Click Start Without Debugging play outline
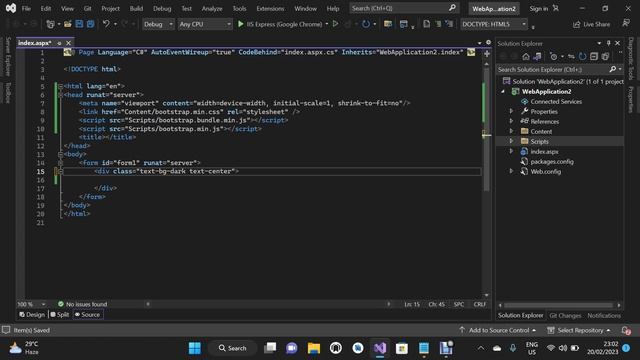This screenshot has width=640, height=360. pos(336,24)
